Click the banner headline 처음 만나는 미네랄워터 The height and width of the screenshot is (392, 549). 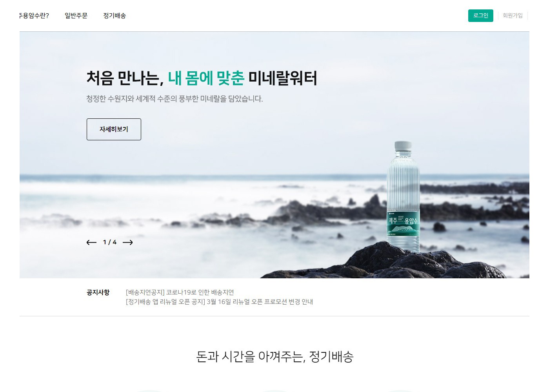(202, 78)
